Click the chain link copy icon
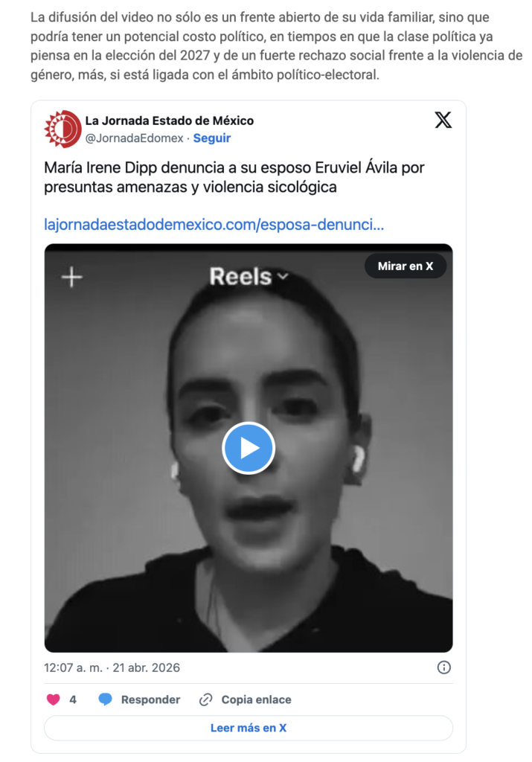Viewport: 532px width, 762px height. pyautogui.click(x=205, y=699)
